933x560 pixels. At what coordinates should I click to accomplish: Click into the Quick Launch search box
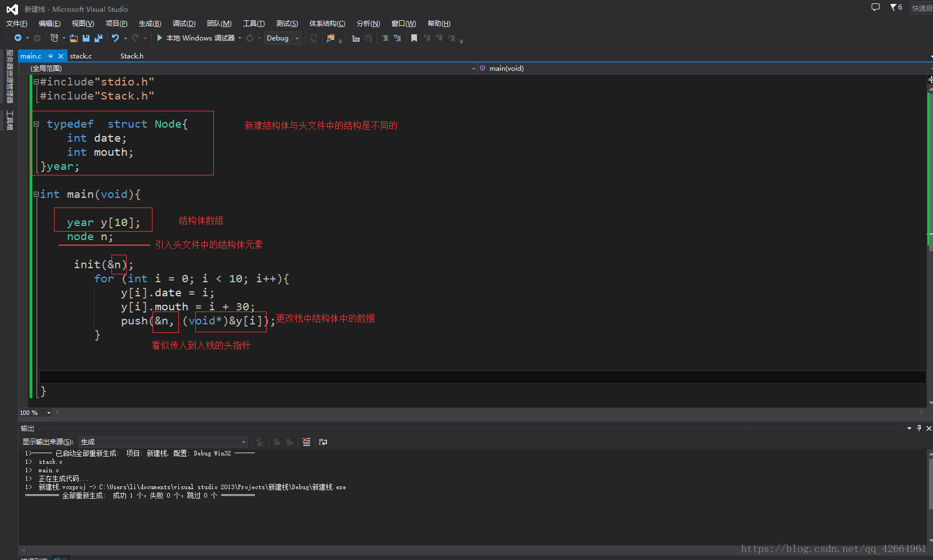[x=921, y=8]
